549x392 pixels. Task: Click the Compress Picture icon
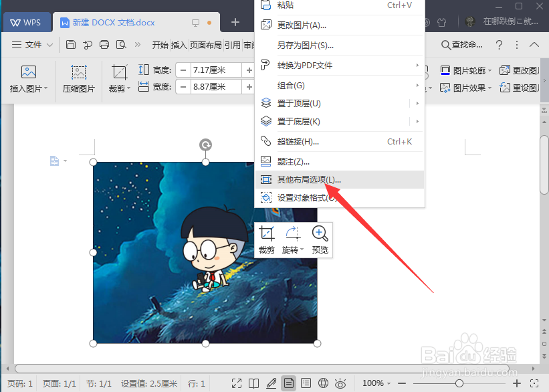click(79, 72)
